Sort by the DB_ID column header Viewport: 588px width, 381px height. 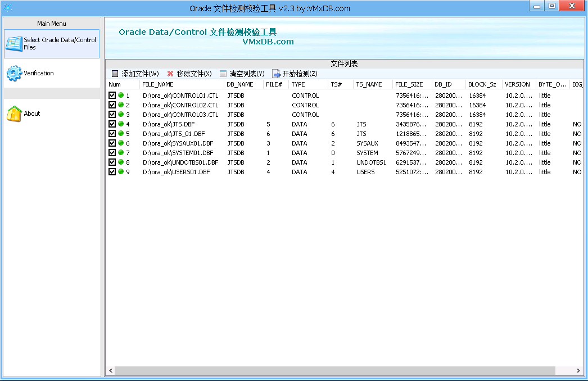(449, 84)
